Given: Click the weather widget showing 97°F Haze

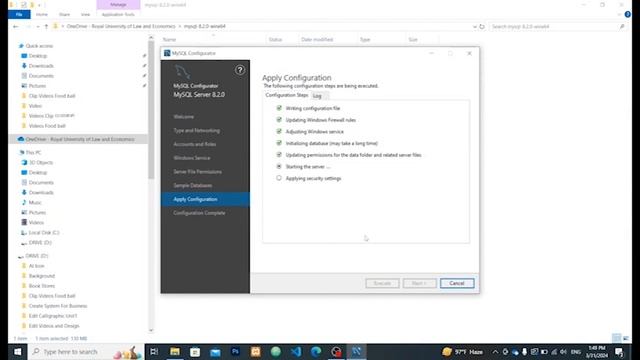Looking at the screenshot, I should click(462, 351).
